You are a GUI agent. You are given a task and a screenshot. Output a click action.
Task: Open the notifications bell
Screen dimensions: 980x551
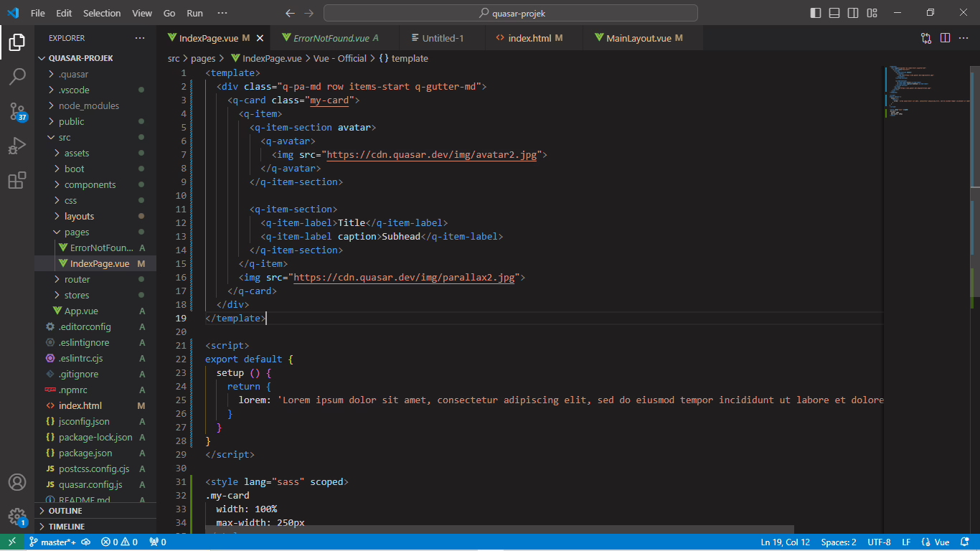pyautogui.click(x=965, y=542)
